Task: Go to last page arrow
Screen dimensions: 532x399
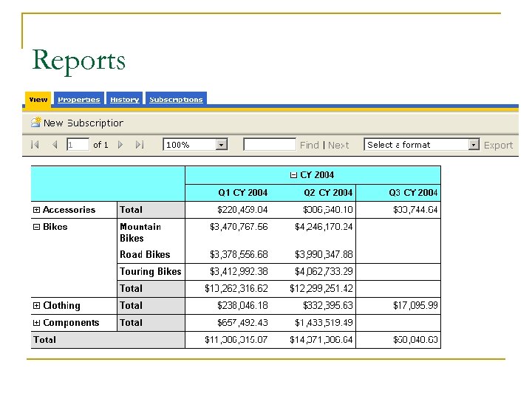Action: click(140, 145)
